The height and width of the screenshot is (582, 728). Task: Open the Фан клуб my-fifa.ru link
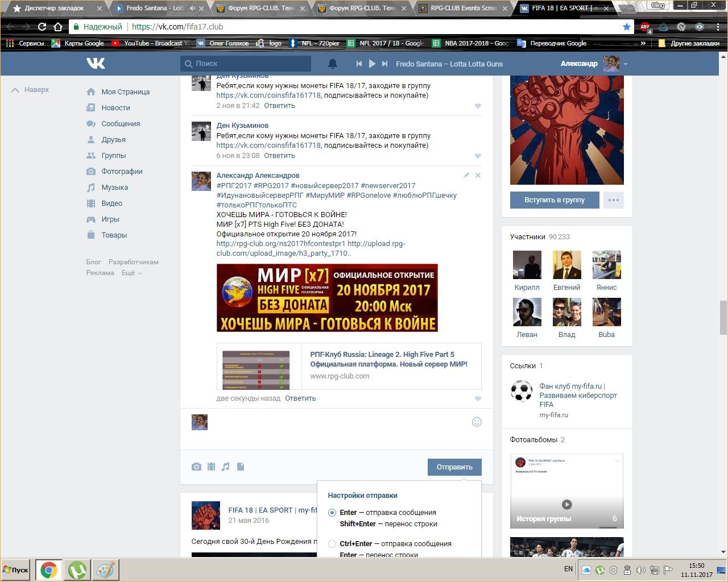pyautogui.click(x=578, y=395)
